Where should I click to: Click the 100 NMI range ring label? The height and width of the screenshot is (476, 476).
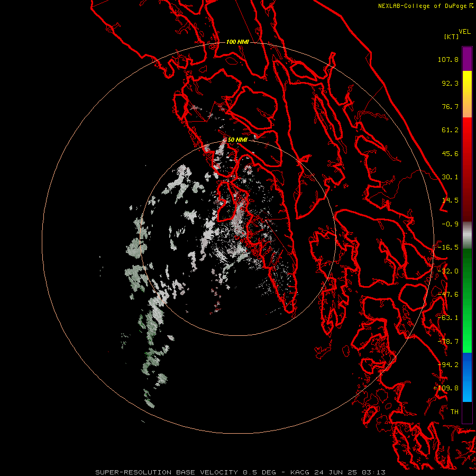(x=237, y=42)
